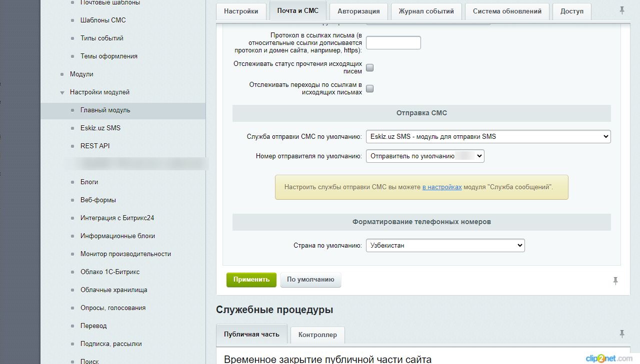Click the pin icon in Служебные процедуры tabs
This screenshot has height=364, width=640.
pos(622,334)
